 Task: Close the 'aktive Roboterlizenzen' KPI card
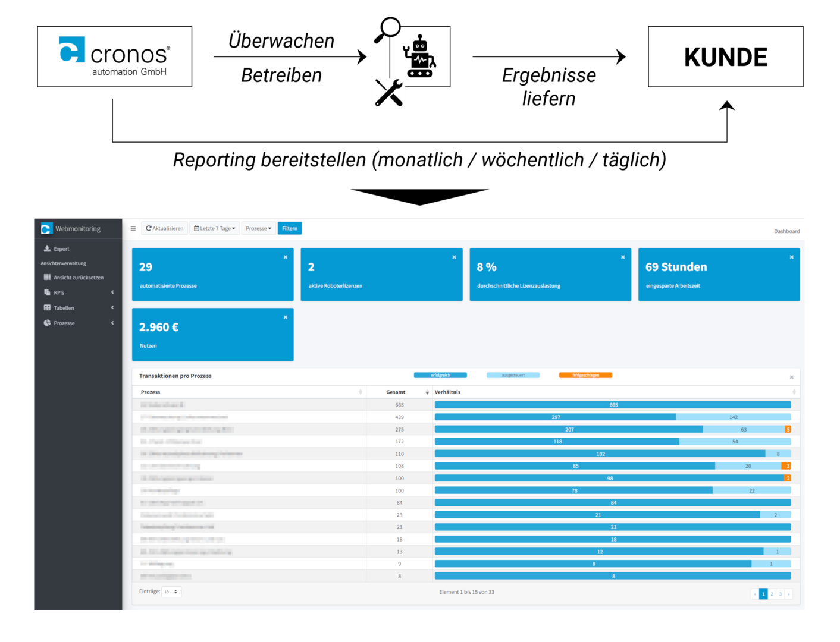454,257
